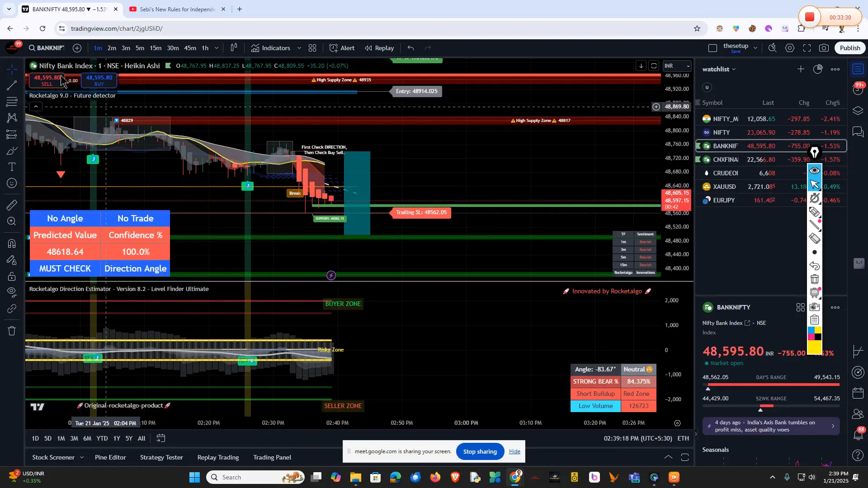
Task: Toggle lock all drawing tools
Action: pos(12,276)
